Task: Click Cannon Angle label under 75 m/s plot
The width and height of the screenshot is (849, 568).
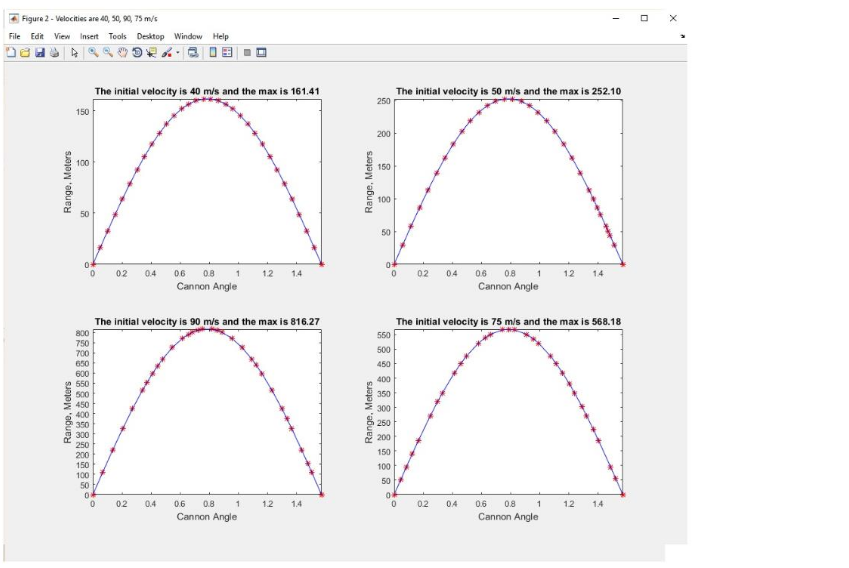Action: [x=508, y=517]
